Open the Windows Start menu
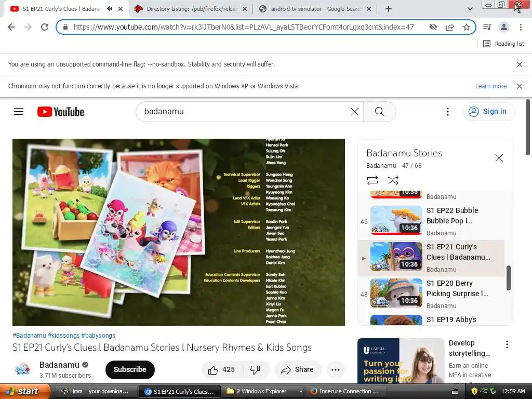The image size is (532, 399). 24,391
